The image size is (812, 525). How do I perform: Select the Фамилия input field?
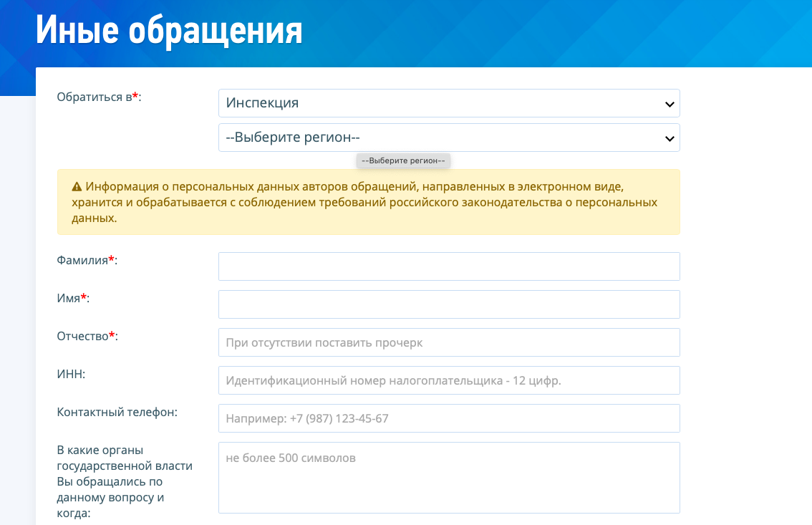(449, 266)
